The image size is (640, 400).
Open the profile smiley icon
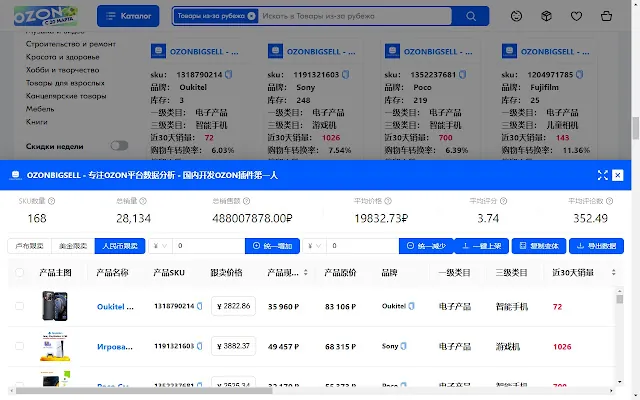[x=516, y=16]
